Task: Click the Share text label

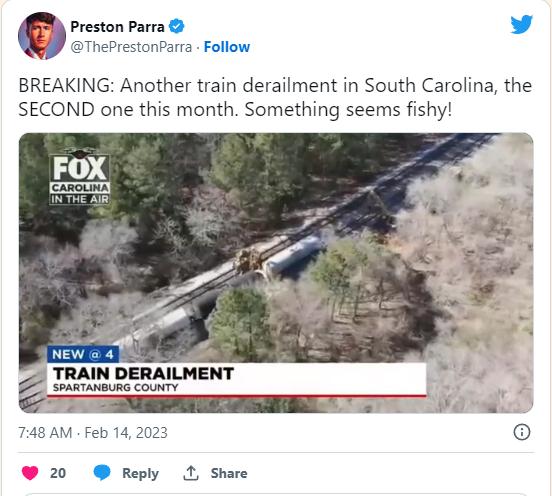Action: tap(229, 473)
